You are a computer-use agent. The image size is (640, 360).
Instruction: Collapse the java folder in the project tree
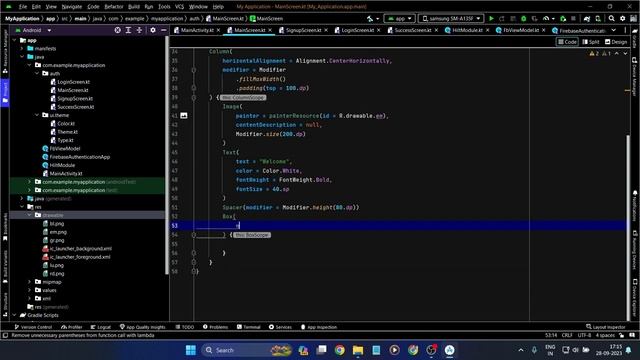click(x=22, y=57)
